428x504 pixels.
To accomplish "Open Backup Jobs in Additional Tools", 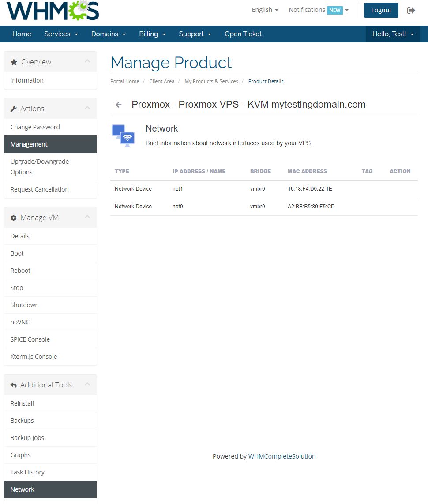I will [x=50, y=438].
